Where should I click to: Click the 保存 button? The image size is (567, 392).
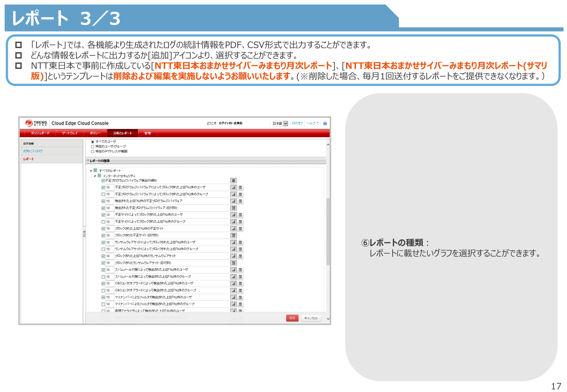pyautogui.click(x=292, y=318)
